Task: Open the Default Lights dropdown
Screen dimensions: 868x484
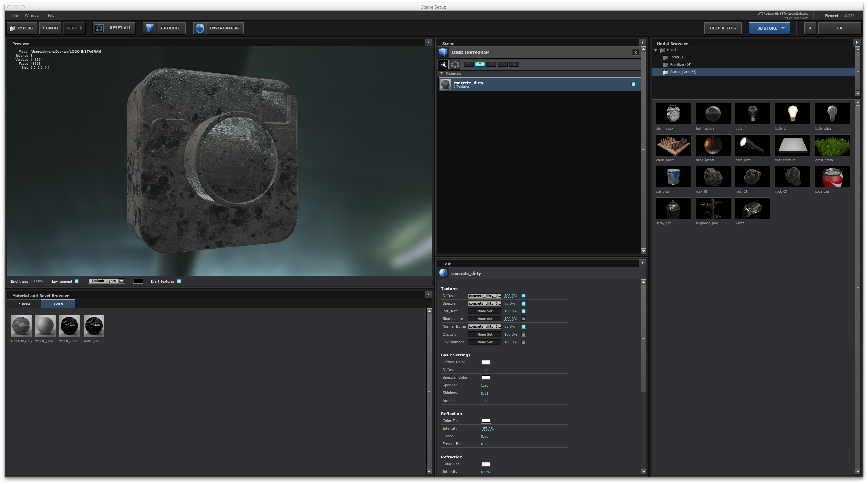Action: (106, 281)
